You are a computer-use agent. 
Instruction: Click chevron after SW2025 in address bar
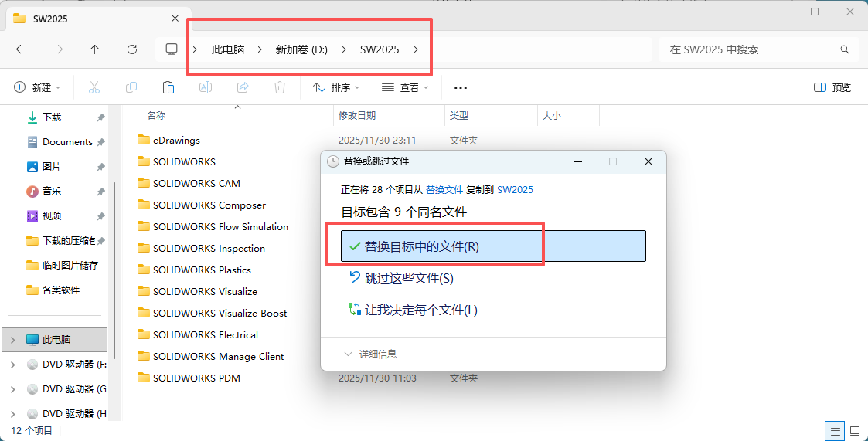point(416,49)
